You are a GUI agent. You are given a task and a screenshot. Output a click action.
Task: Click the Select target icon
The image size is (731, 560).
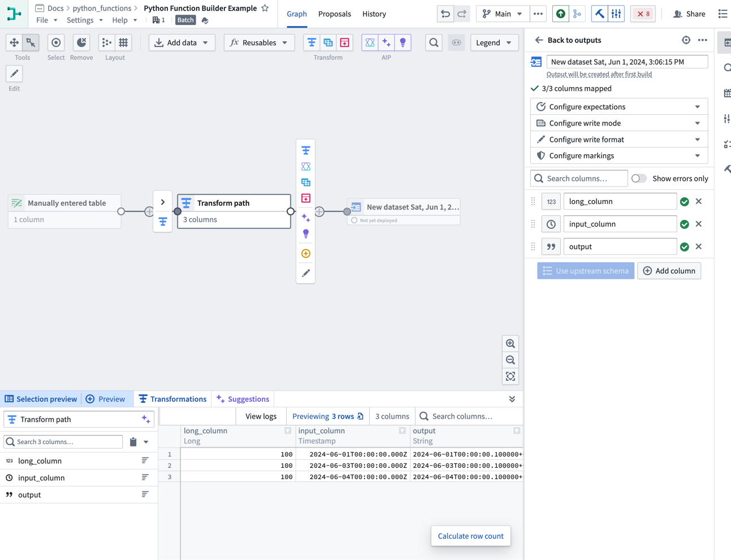coord(56,42)
